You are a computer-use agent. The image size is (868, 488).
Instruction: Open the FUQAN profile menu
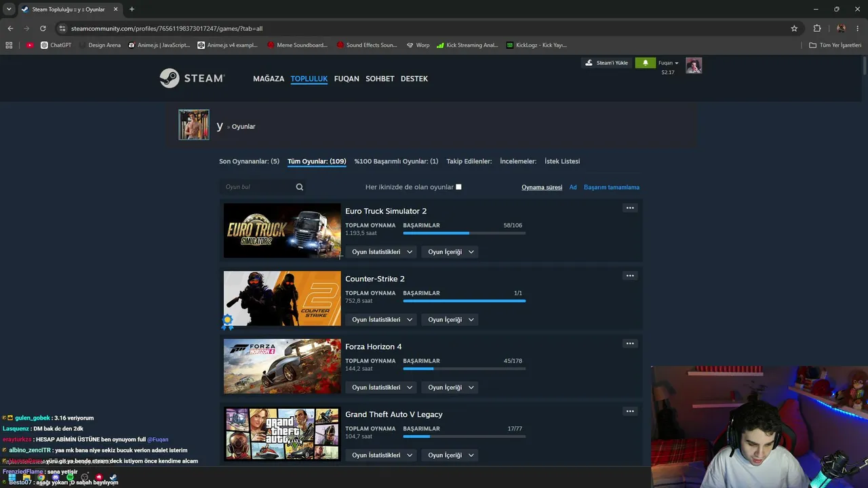tap(347, 79)
